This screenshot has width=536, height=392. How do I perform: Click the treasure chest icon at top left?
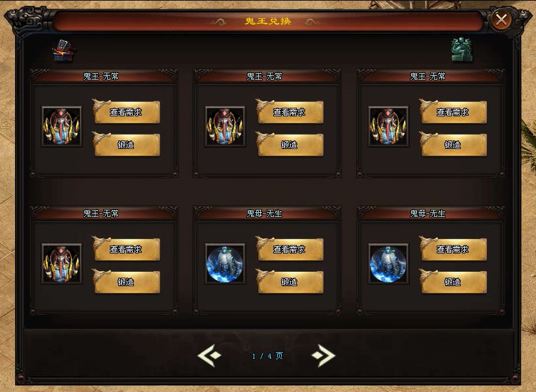(63, 50)
